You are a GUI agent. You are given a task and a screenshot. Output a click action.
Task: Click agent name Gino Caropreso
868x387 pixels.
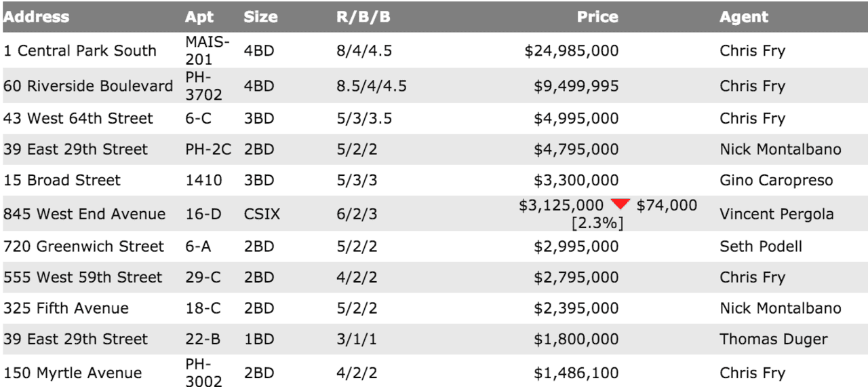click(776, 181)
